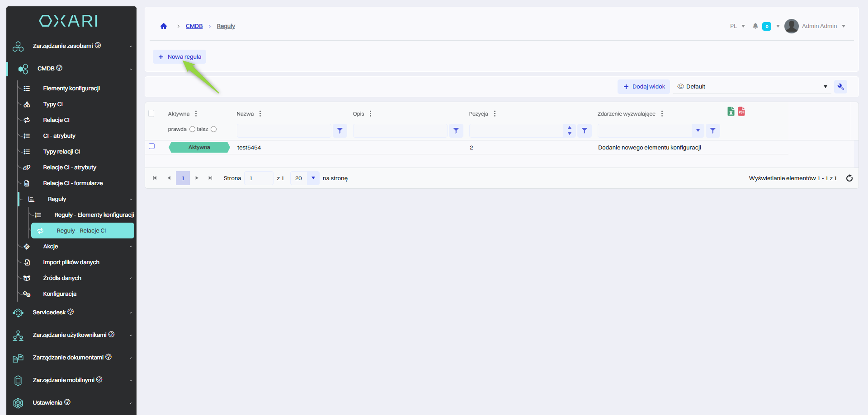
Task: Open view settings wrench icon
Action: [x=840, y=87]
